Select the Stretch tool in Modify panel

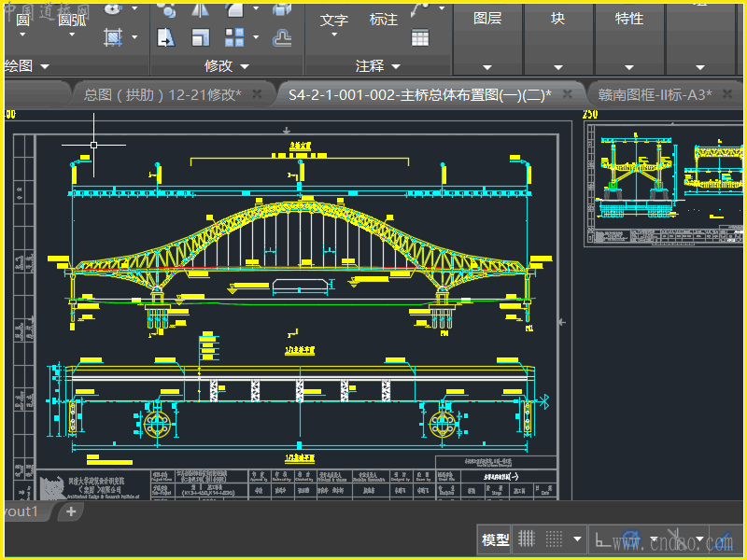pyautogui.click(x=166, y=37)
